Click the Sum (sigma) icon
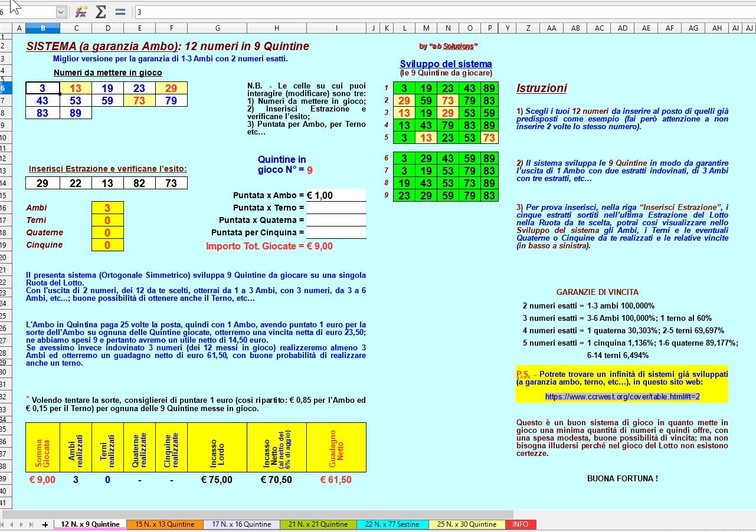Screen dimensions: 756x532 101,12
